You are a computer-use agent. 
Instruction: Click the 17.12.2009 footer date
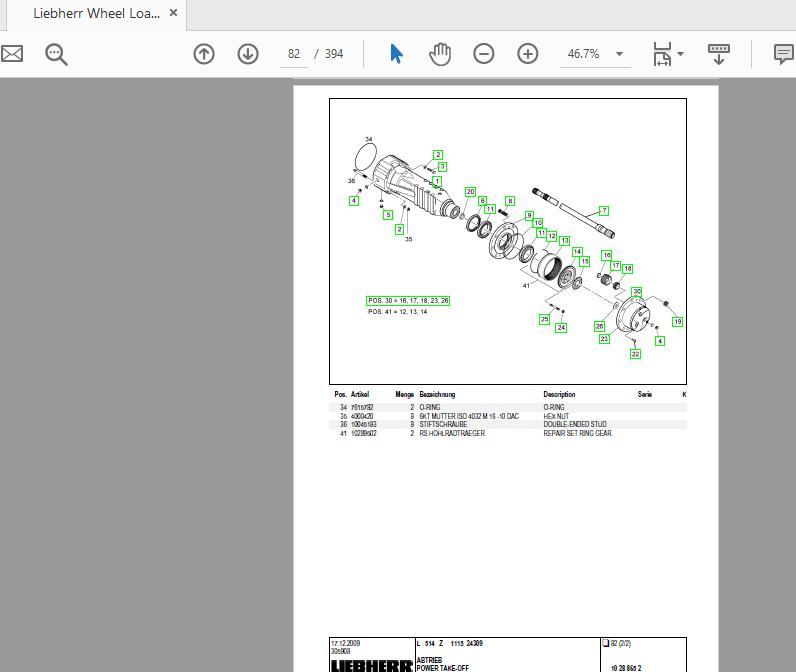click(x=345, y=643)
